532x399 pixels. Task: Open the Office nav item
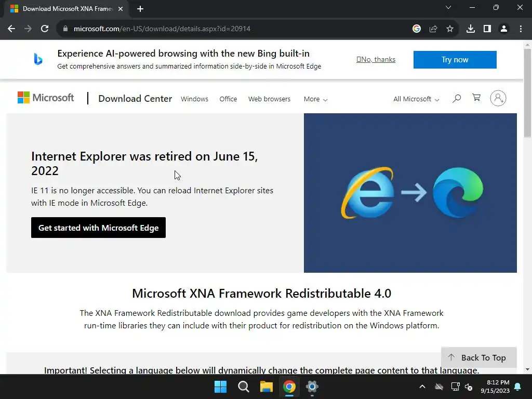pyautogui.click(x=228, y=99)
